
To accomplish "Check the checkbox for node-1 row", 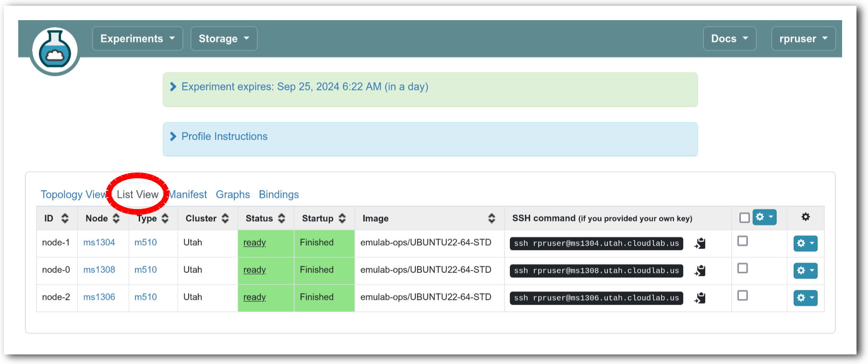I will point(743,241).
